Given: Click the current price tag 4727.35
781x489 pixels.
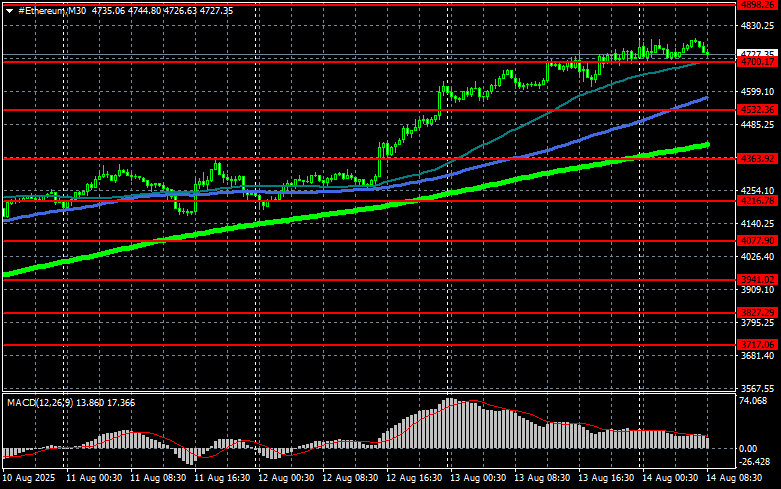Looking at the screenshot, I should point(757,53).
